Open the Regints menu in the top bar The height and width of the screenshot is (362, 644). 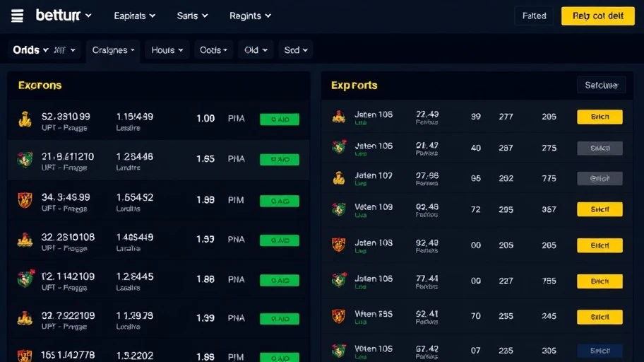[x=250, y=16]
